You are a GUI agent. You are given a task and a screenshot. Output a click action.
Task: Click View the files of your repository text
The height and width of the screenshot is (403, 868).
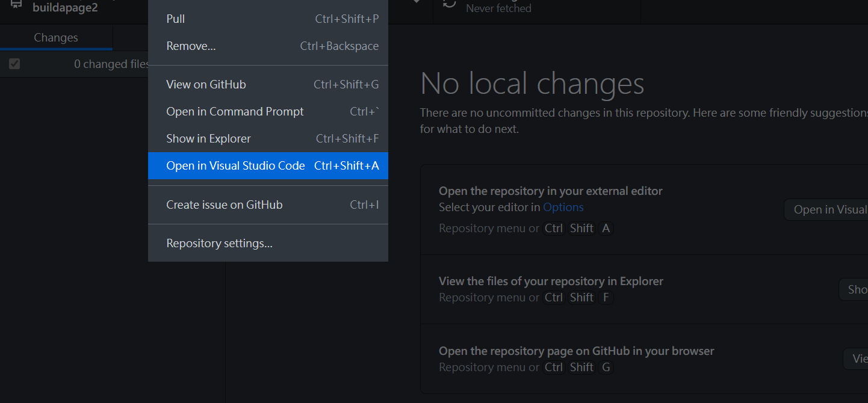pyautogui.click(x=551, y=281)
